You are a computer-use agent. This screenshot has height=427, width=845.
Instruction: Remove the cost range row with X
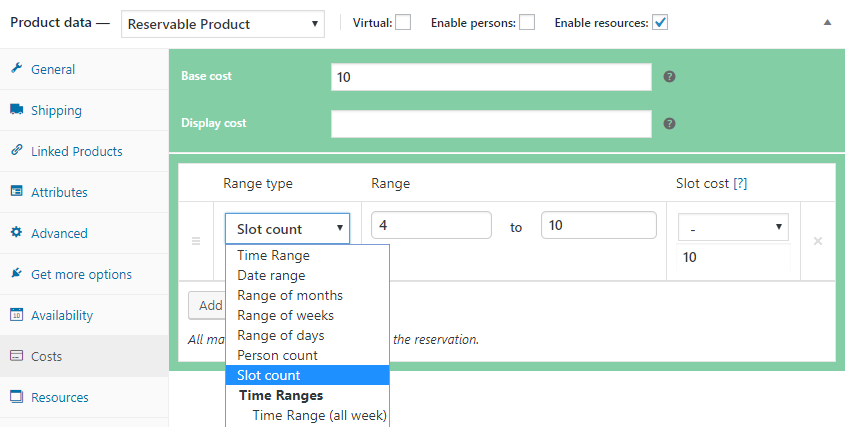[x=817, y=241]
